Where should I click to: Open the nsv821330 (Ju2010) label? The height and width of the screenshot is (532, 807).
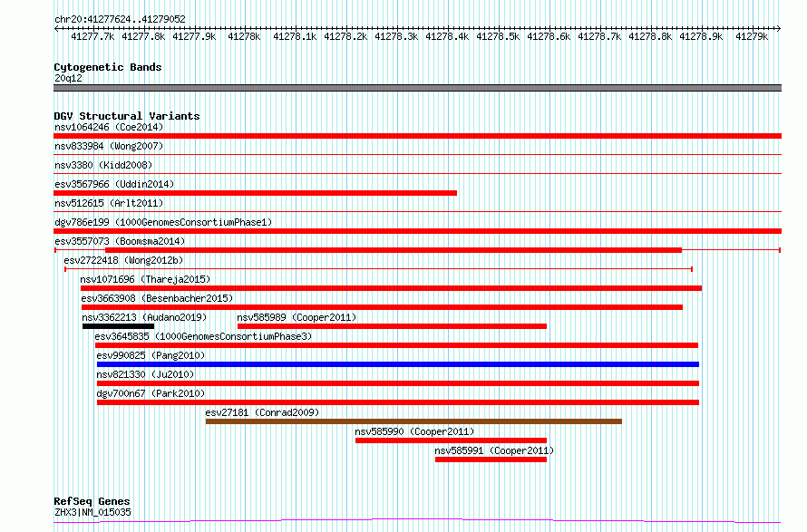coord(146,374)
